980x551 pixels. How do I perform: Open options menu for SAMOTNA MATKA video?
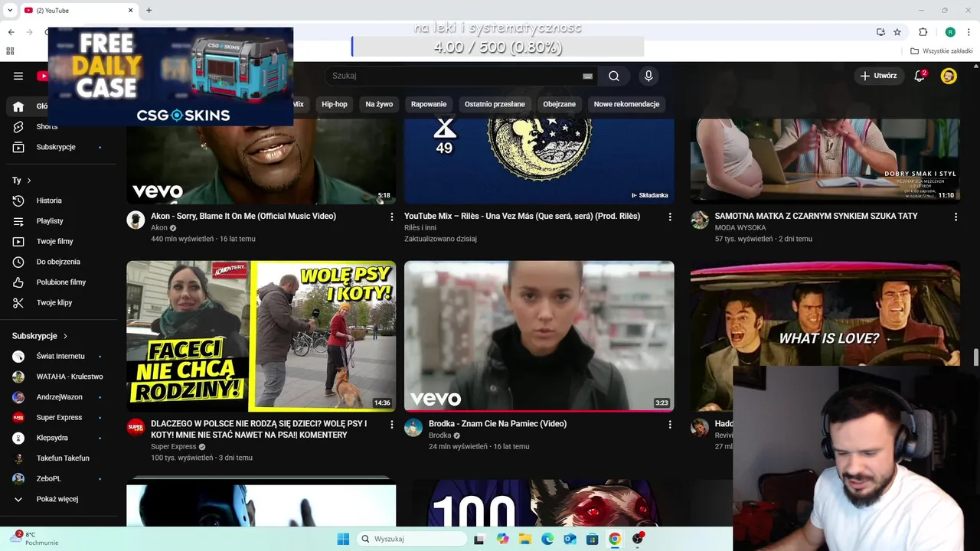tap(955, 217)
